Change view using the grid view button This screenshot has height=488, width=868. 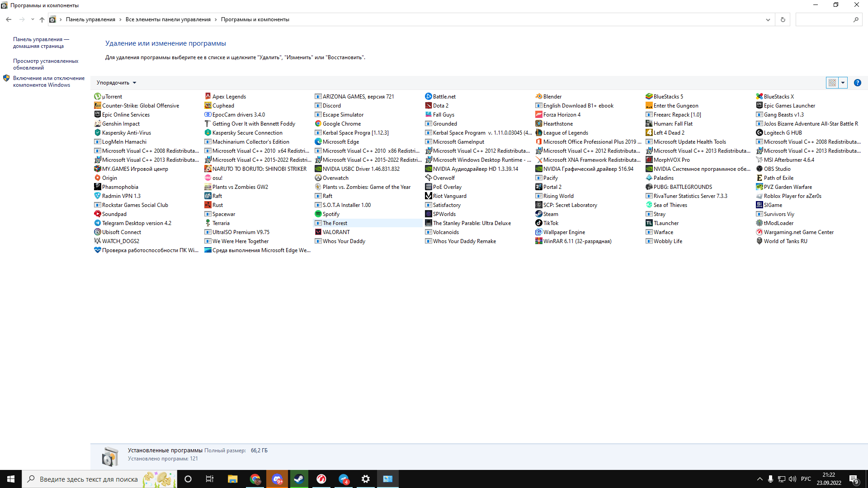coord(832,83)
